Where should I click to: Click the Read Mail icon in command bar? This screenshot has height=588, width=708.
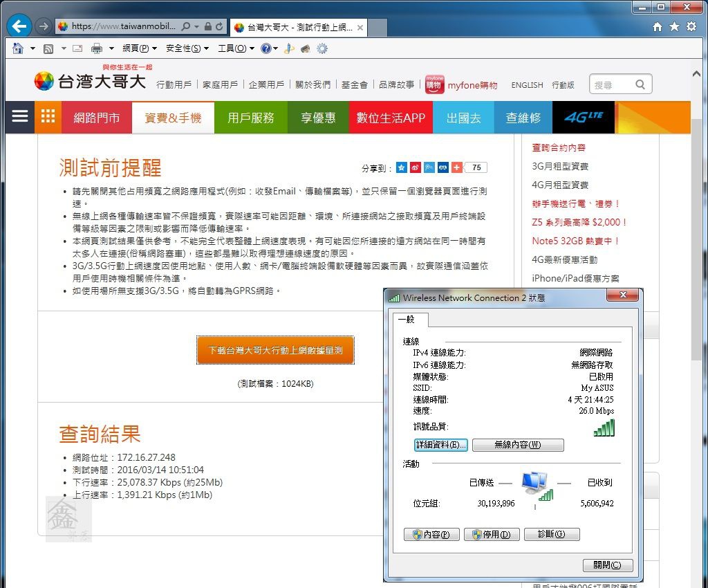pos(77,48)
